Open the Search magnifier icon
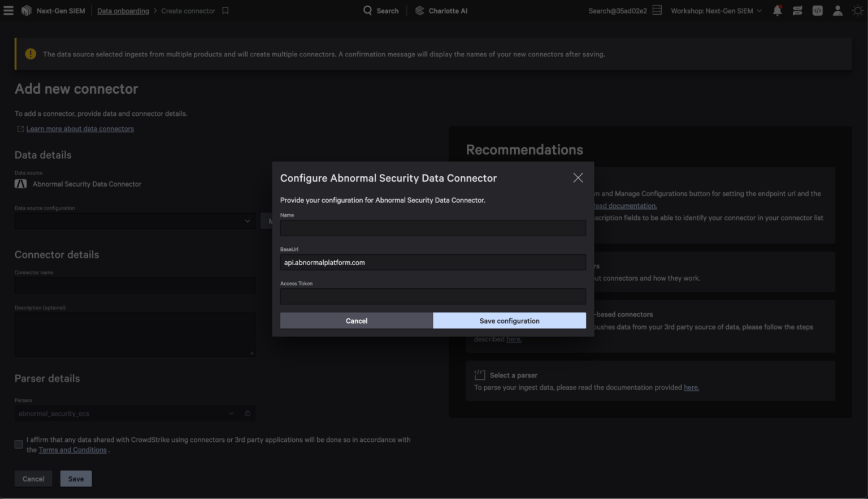 (368, 10)
